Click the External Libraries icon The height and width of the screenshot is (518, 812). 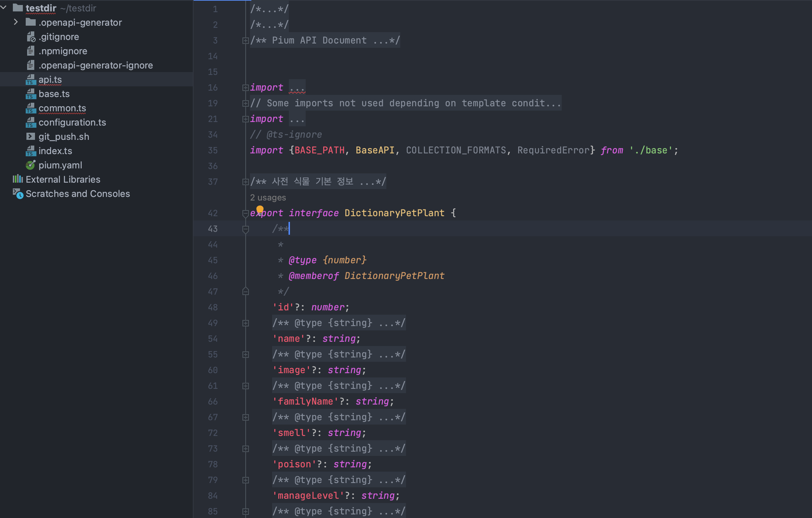tap(18, 179)
